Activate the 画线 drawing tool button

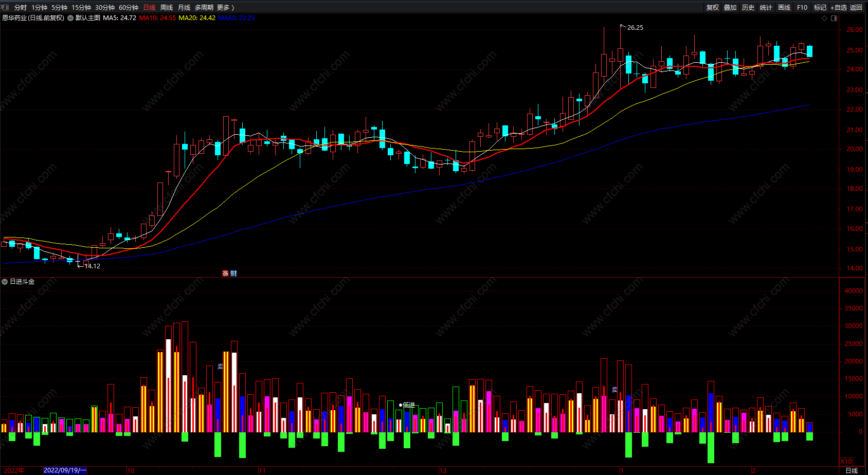(784, 7)
